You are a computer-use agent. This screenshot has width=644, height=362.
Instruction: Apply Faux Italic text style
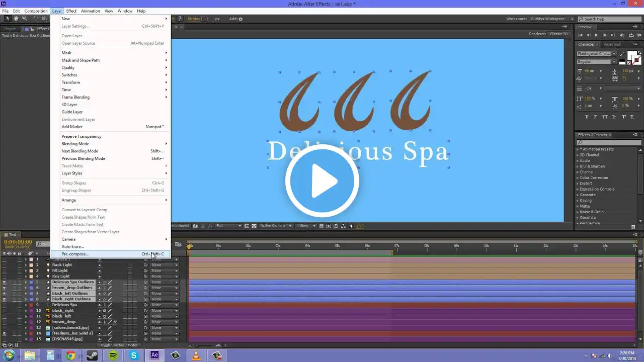coord(594,117)
